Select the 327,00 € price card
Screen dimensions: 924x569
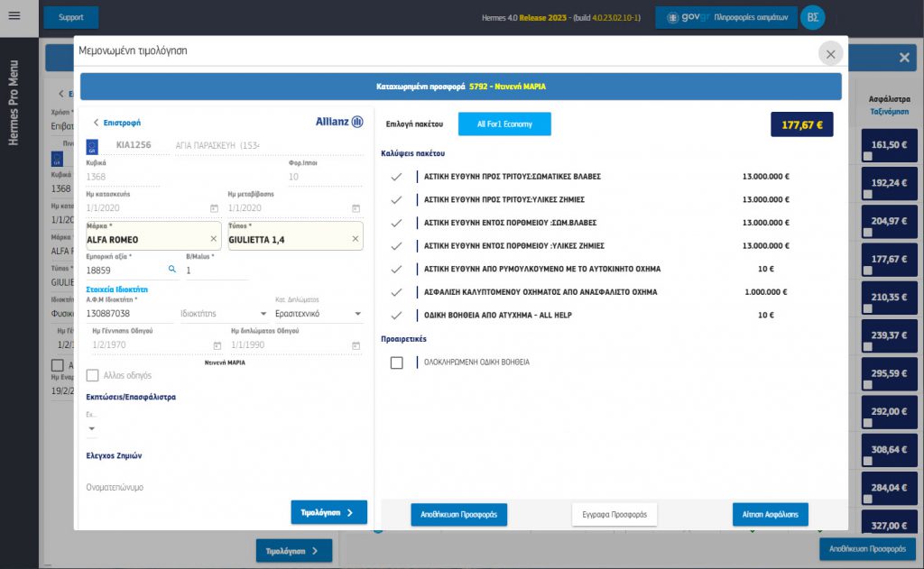(889, 524)
